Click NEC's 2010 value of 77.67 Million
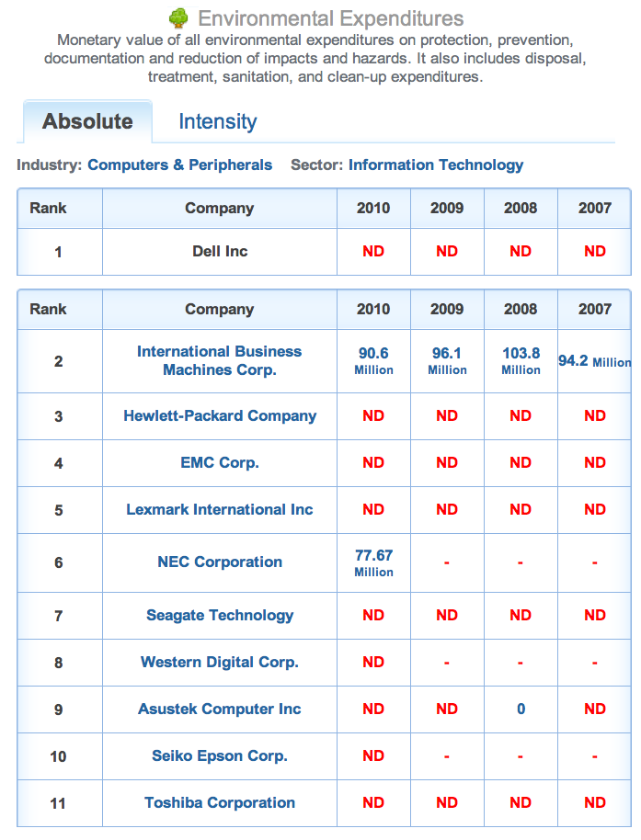 tap(373, 562)
